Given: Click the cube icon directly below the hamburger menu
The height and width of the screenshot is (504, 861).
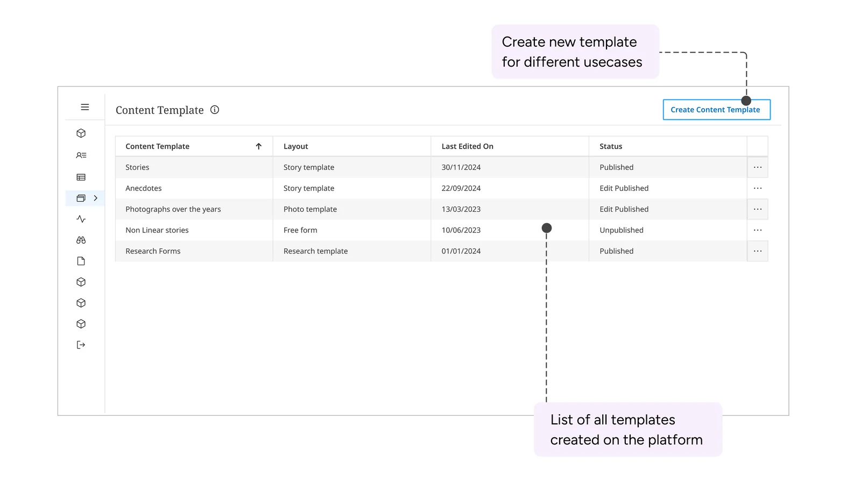Looking at the screenshot, I should click(x=81, y=133).
